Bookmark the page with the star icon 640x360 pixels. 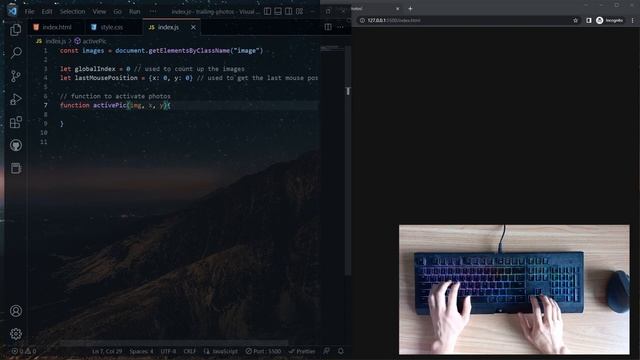[576, 20]
